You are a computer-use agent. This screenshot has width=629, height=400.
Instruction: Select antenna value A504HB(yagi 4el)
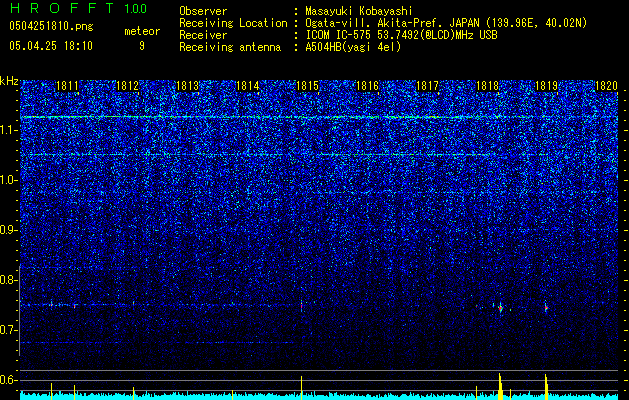click(x=353, y=47)
